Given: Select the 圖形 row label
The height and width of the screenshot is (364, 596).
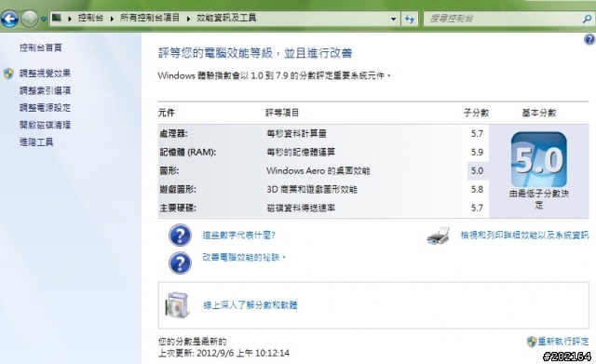Looking at the screenshot, I should coord(169,170).
